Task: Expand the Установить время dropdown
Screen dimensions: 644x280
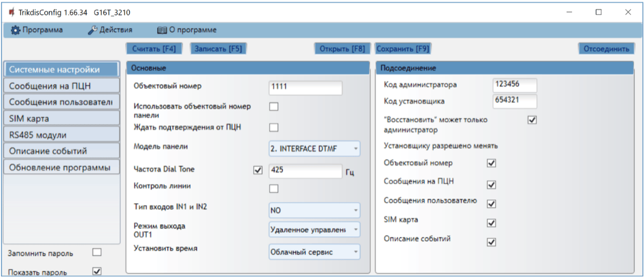Action: click(x=314, y=252)
